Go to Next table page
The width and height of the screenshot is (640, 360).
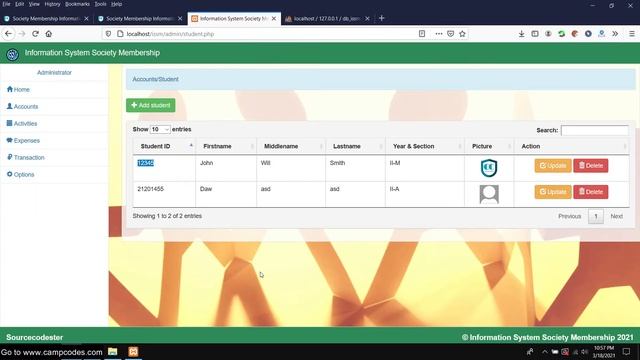click(616, 216)
